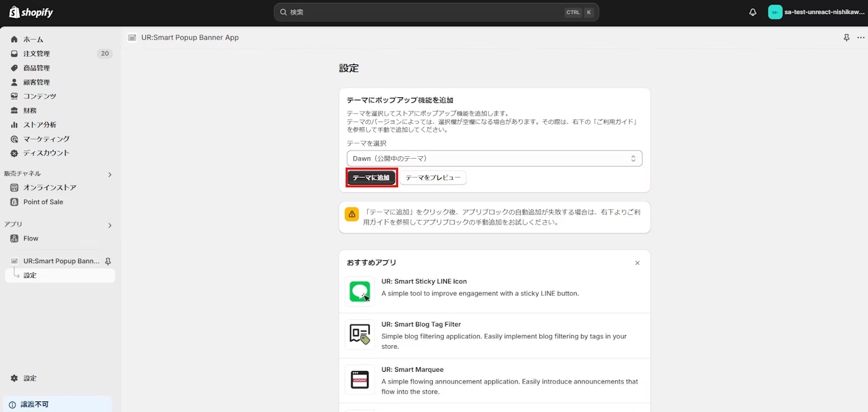This screenshot has height=412, width=868.
Task: Pin the app using the header pin icon
Action: (846, 38)
